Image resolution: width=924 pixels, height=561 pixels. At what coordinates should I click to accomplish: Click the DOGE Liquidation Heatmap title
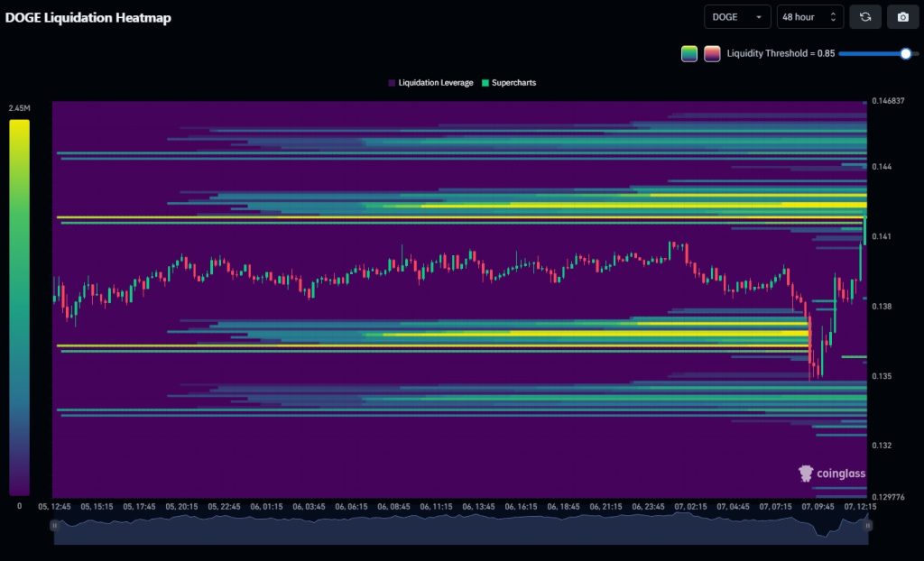(88, 17)
